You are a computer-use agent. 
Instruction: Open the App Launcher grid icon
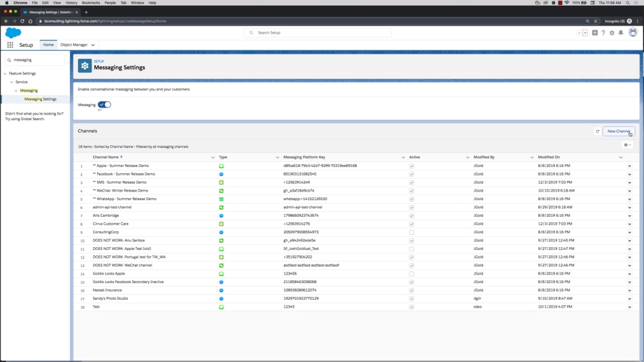click(10, 45)
